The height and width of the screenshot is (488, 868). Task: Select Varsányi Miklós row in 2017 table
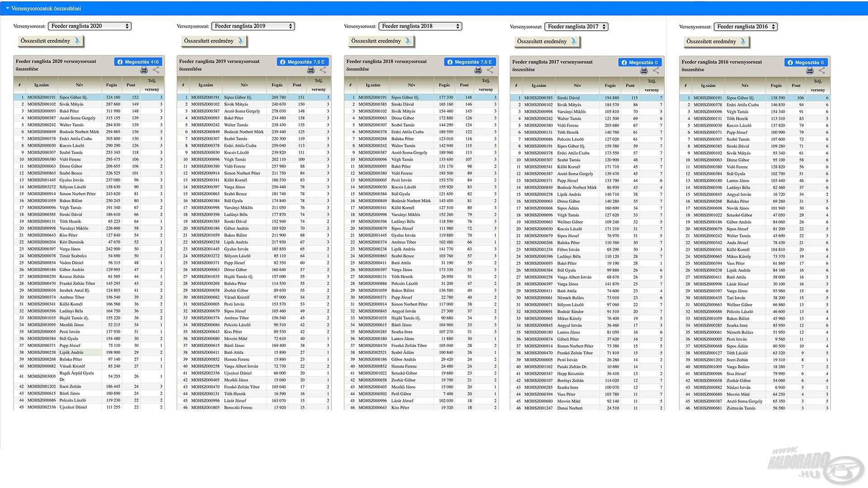point(587,112)
